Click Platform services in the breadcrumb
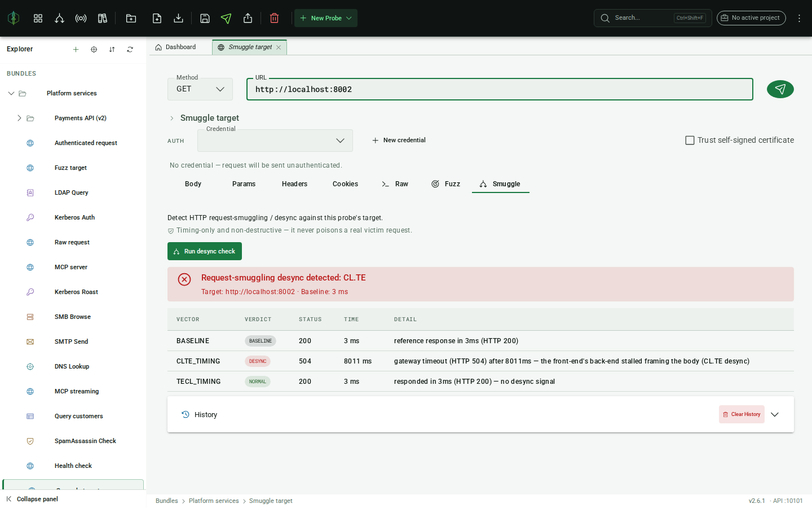This screenshot has width=812, height=508. [214, 501]
